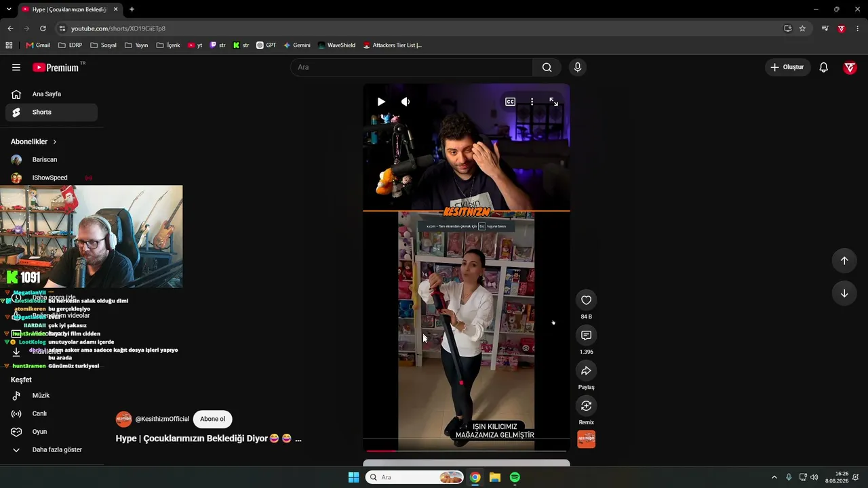Play the paused Shorts video

381,102
